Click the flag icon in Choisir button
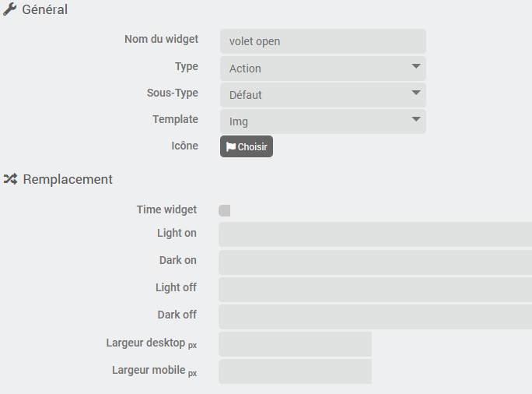 pyautogui.click(x=231, y=146)
